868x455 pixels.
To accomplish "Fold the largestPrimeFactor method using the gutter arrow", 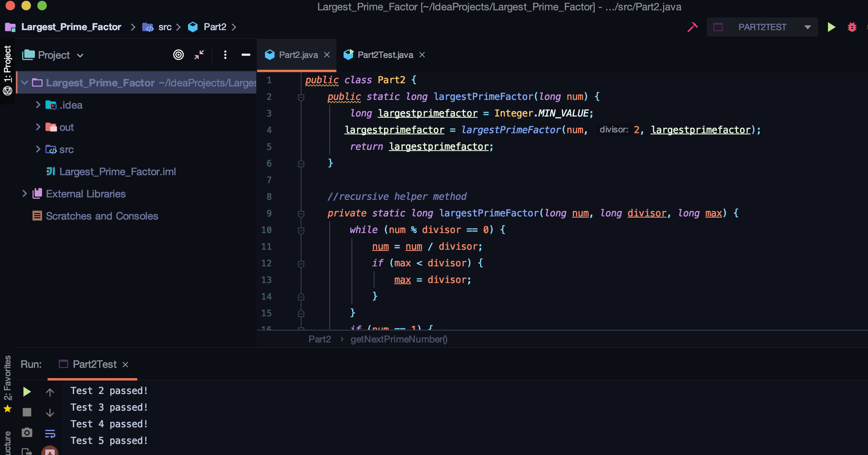I will [301, 97].
